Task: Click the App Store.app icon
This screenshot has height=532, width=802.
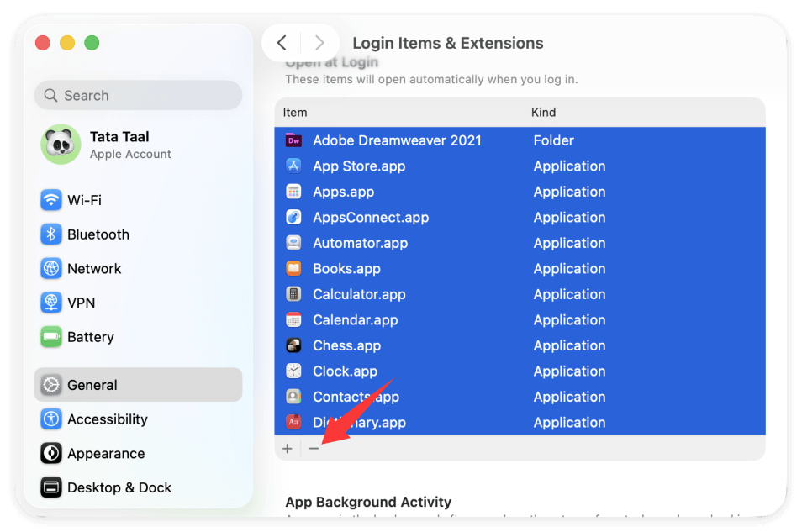Action: click(293, 166)
